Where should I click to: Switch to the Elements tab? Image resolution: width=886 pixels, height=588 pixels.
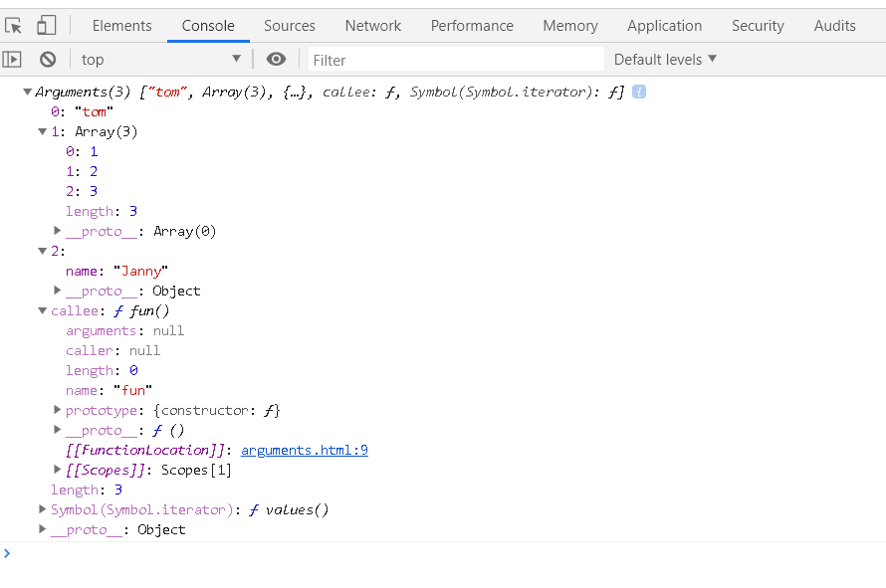click(122, 26)
